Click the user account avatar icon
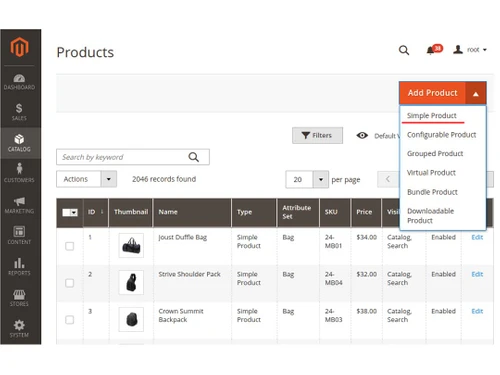This screenshot has width=500, height=375. click(x=458, y=50)
